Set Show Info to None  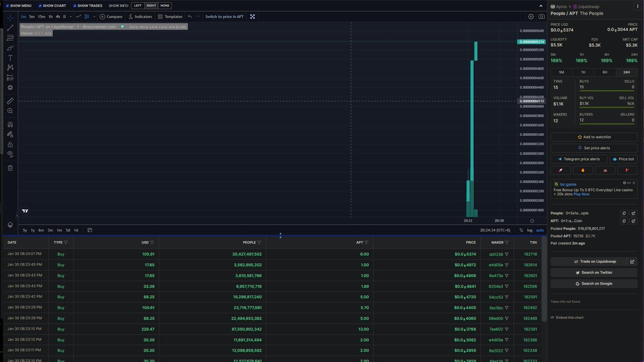click(165, 5)
